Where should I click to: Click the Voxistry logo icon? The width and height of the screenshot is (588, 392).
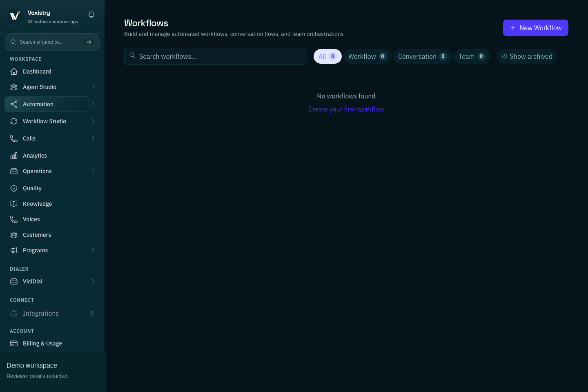pyautogui.click(x=15, y=16)
